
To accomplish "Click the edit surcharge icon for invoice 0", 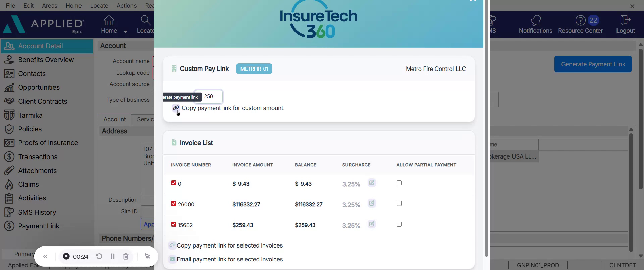I will point(371,183).
